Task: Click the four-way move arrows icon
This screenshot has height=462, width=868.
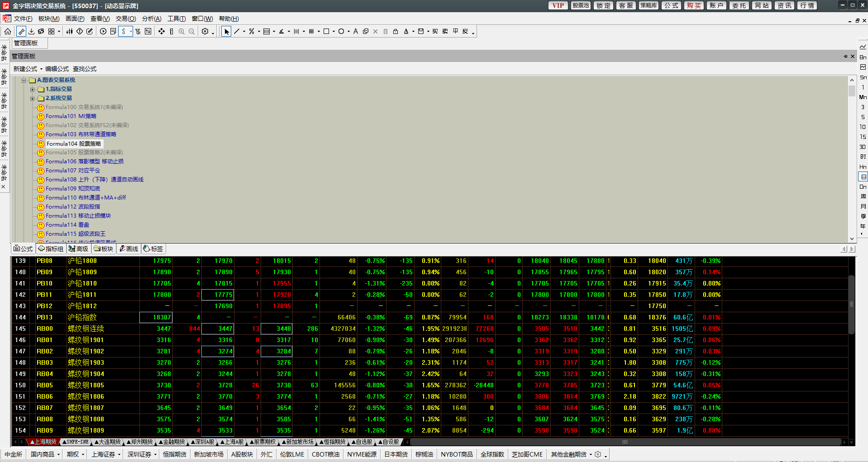Action: (162, 31)
